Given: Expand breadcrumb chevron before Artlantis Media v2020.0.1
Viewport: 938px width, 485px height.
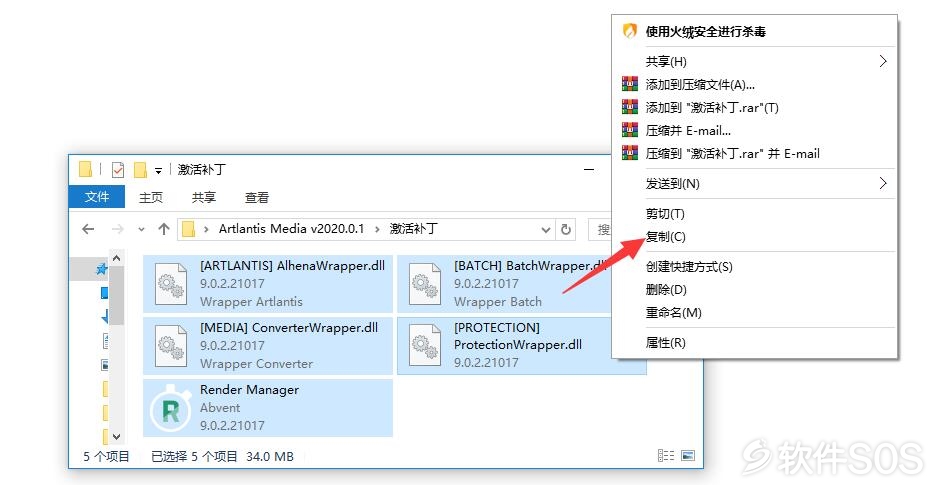Looking at the screenshot, I should 206,229.
